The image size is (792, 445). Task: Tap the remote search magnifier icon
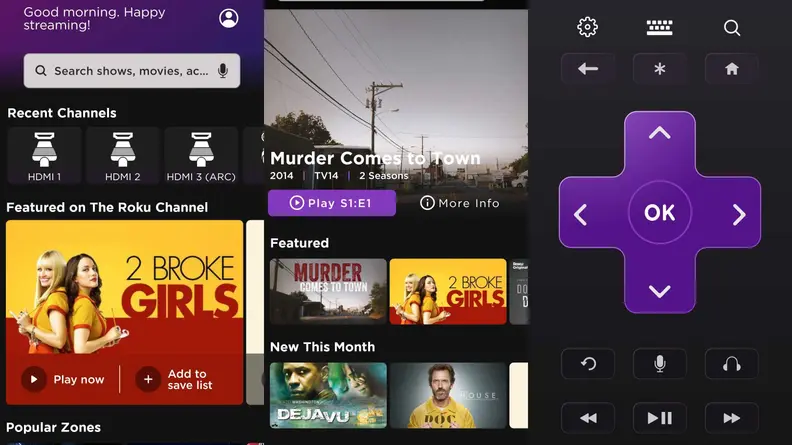pos(732,28)
